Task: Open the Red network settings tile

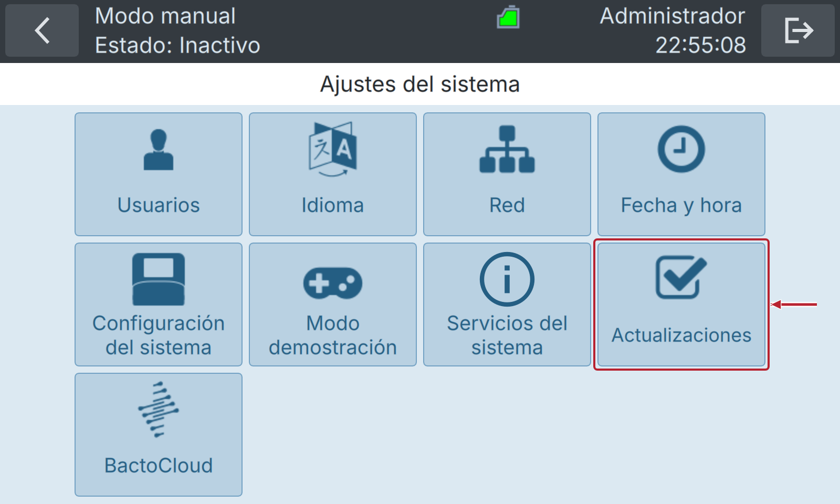Action: pyautogui.click(x=507, y=174)
